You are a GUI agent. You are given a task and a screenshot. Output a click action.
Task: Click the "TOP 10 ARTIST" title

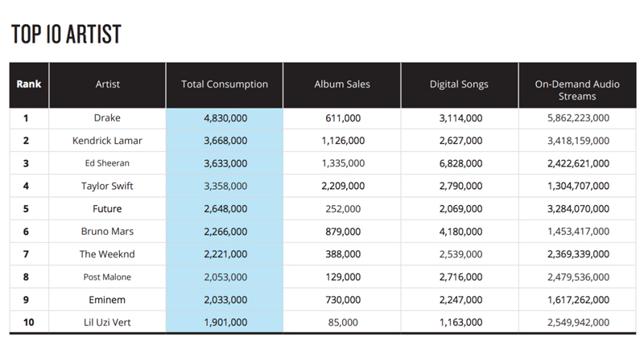pos(66,35)
